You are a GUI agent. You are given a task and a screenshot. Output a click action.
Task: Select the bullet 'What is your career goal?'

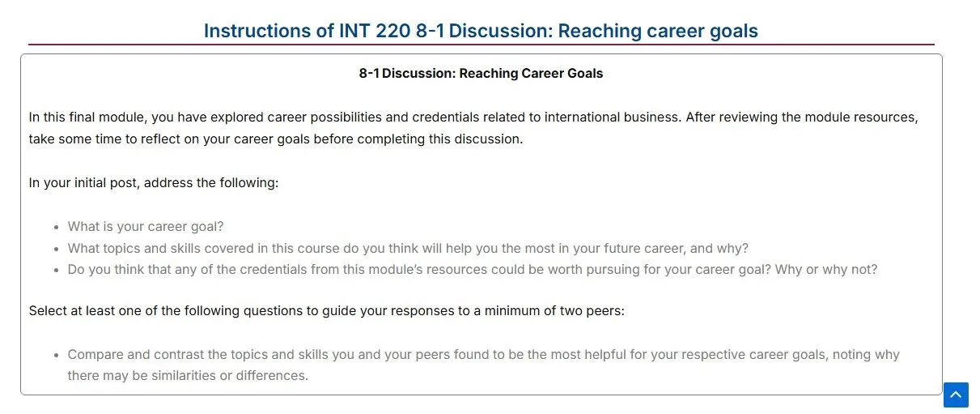pyautogui.click(x=146, y=227)
